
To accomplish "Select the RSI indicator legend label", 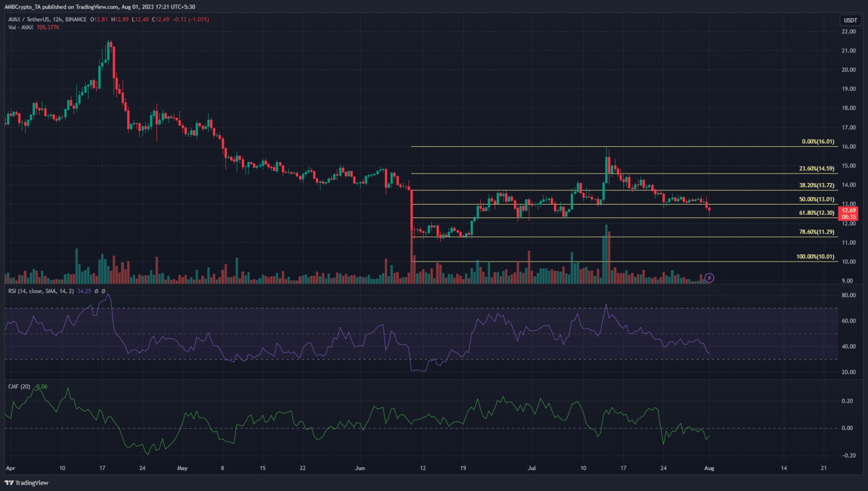I will pyautogui.click(x=41, y=291).
